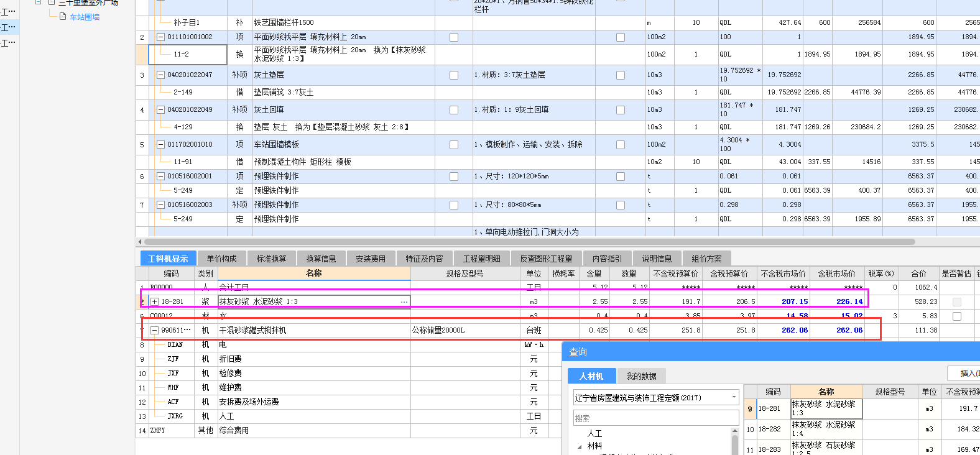Select 我的数据 tab in 查询 dialog
Screen dimensions: 980x455
pyautogui.click(x=642, y=376)
